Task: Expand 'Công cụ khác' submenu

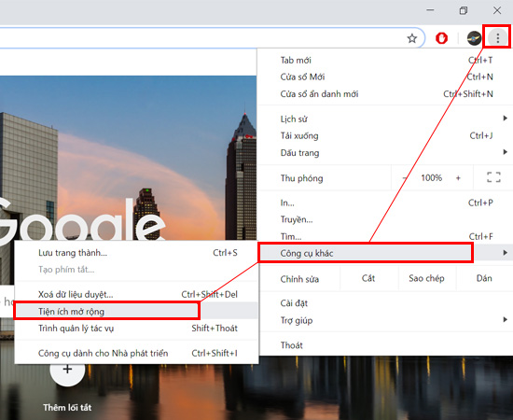Action: coord(384,253)
